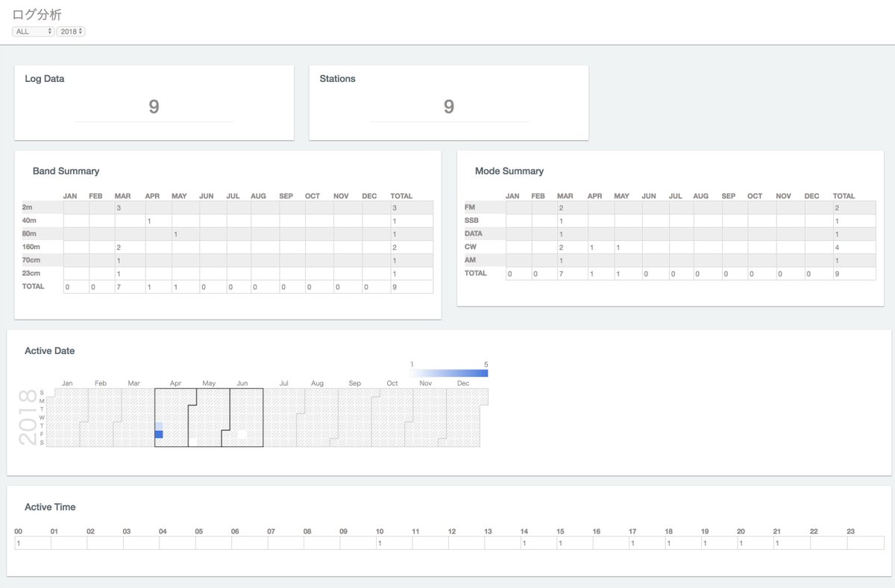Click the 23 hour header label
Screen dimensions: 895x588
(x=850, y=531)
